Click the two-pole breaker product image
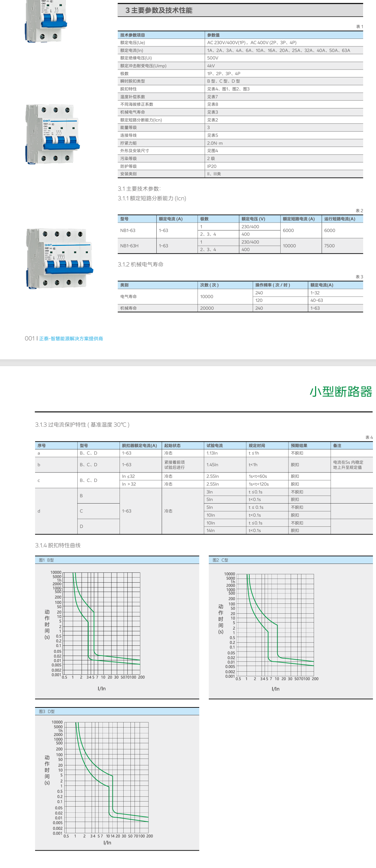This screenshot has height=868, width=376. 46,21
